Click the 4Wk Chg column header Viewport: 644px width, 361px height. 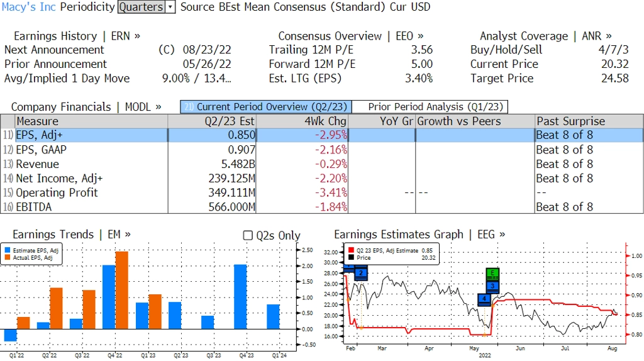(302, 121)
